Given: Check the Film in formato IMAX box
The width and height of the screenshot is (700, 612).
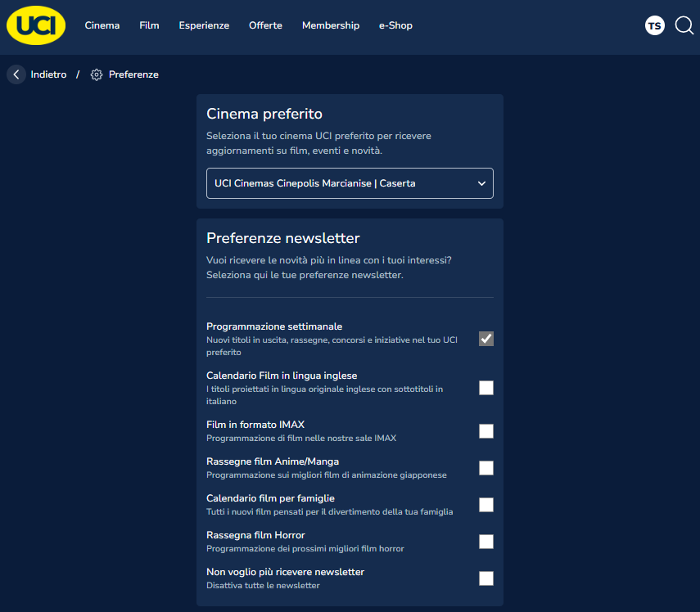Looking at the screenshot, I should [x=486, y=431].
